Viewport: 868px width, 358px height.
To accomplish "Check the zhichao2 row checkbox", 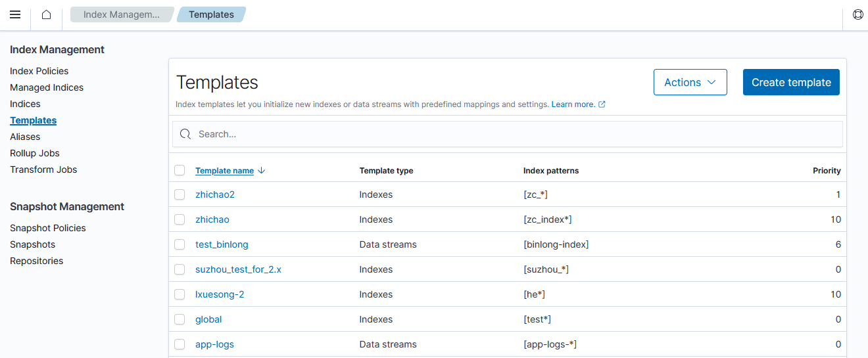I will tap(180, 194).
